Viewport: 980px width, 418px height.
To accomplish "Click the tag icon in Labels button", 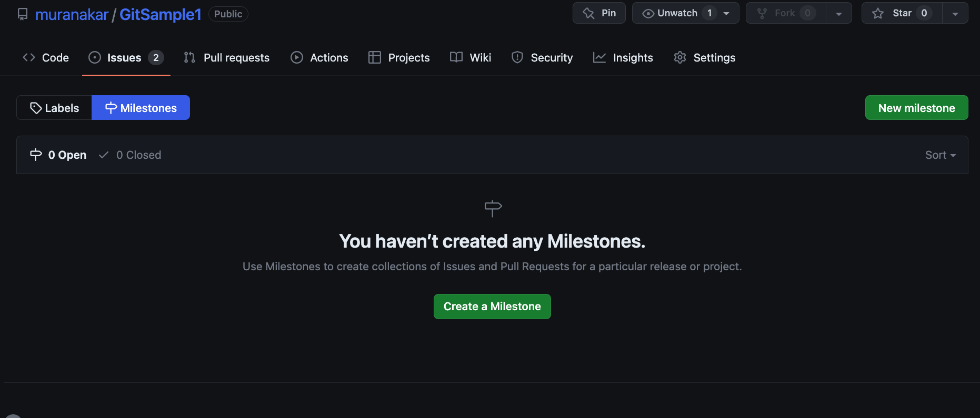I will click(36, 108).
